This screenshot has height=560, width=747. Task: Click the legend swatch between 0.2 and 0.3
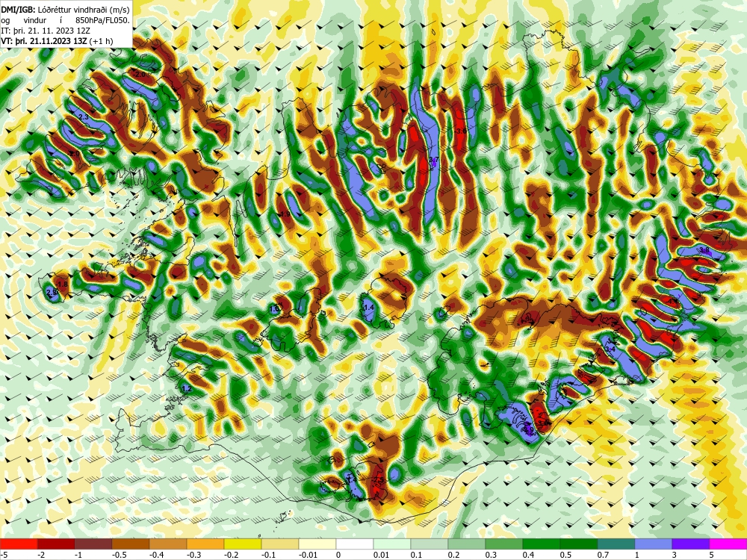[467, 544]
